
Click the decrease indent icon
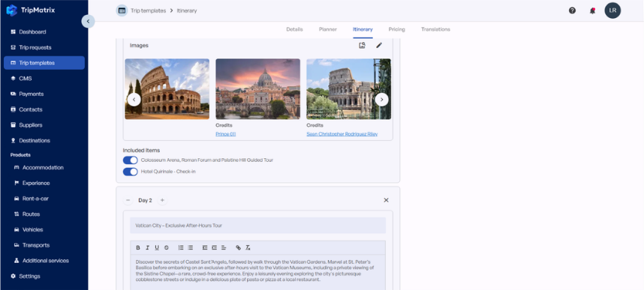tap(205, 248)
